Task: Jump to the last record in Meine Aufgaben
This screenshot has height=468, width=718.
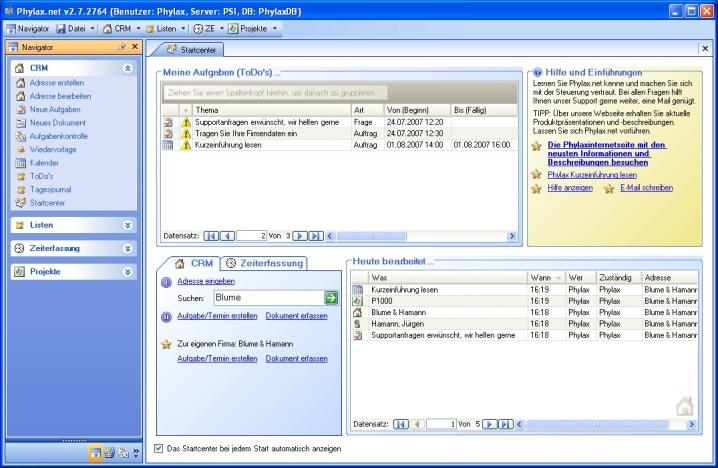Action: point(314,236)
